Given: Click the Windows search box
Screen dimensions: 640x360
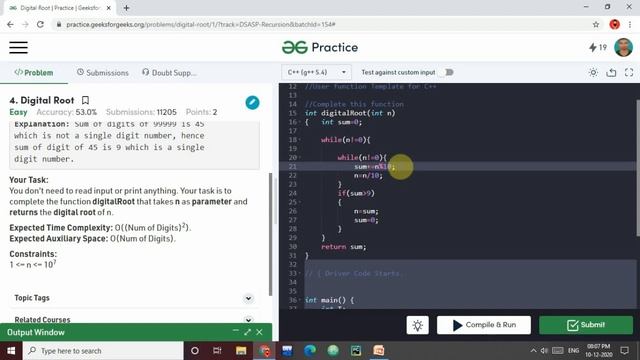Looking at the screenshot, I should point(103,351).
